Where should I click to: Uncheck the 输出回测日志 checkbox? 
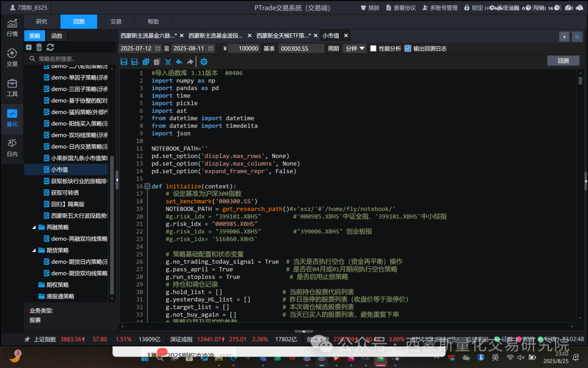(408, 49)
